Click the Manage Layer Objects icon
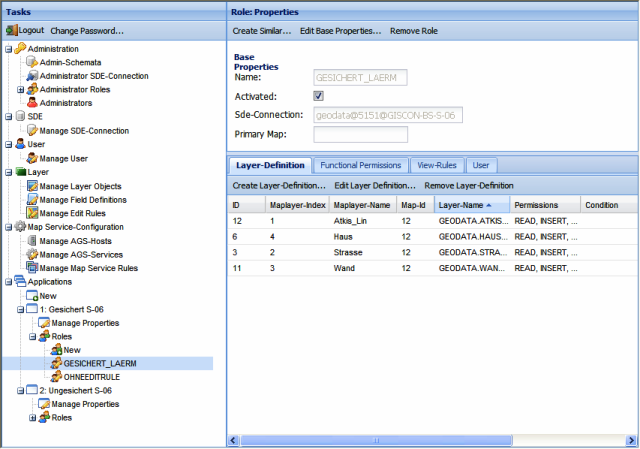Screen dimensions: 640x449 point(32,186)
